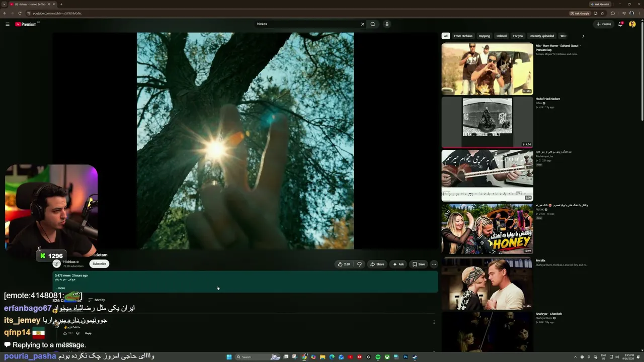Select the From Hichkas filter chip
The image size is (644, 362).
(x=463, y=36)
